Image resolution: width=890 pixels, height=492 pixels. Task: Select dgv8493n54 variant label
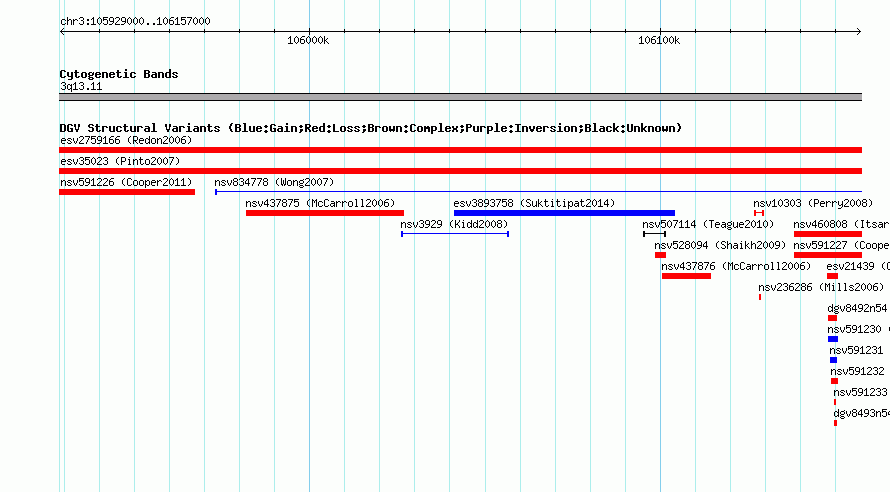[x=862, y=413]
